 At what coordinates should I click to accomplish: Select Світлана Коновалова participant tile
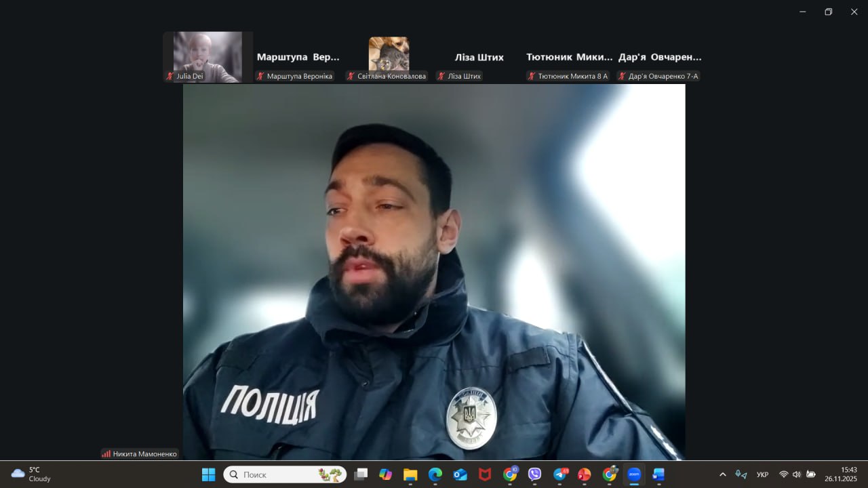pos(389,57)
